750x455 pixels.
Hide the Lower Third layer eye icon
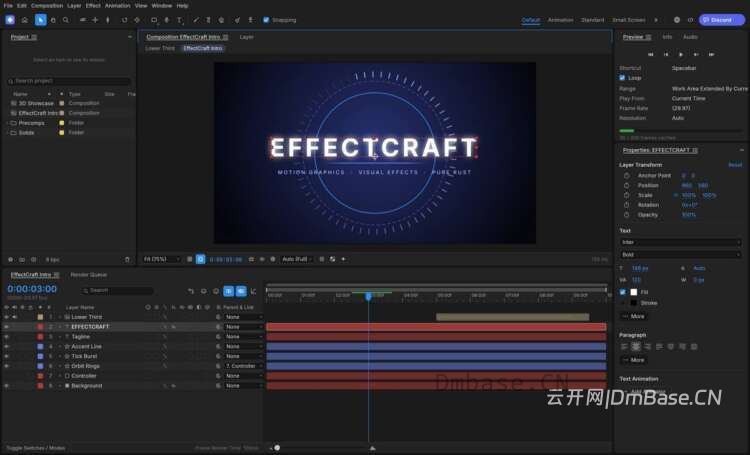[x=6, y=317]
